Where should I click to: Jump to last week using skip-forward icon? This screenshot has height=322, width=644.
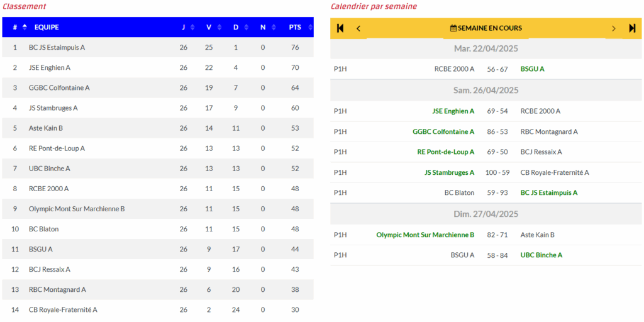(632, 28)
